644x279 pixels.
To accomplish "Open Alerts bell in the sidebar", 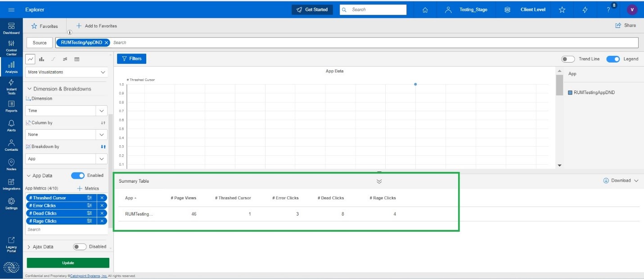I will coord(11,126).
